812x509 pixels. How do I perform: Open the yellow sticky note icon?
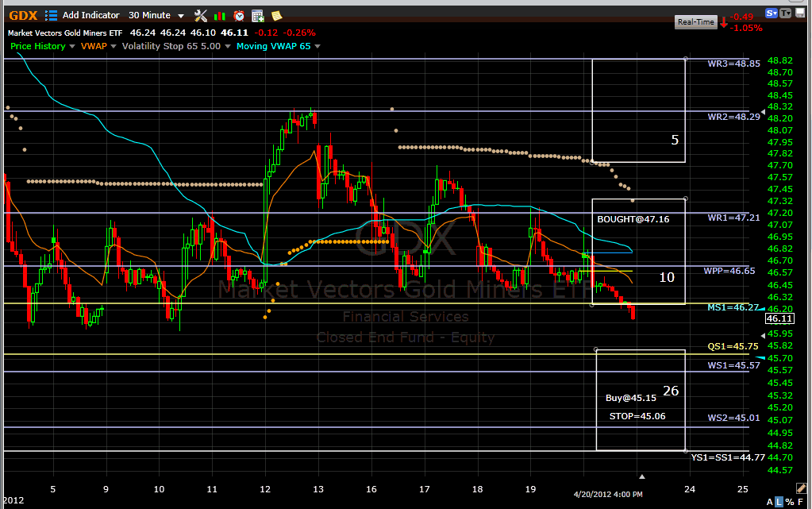click(x=276, y=16)
